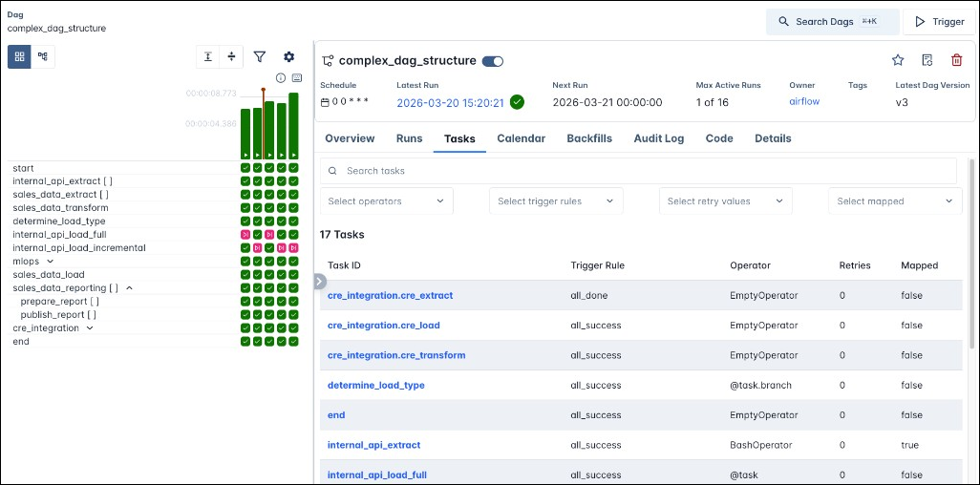Collapse the sales_data_reporting task group
This screenshot has width=980, height=485.
pyautogui.click(x=129, y=287)
